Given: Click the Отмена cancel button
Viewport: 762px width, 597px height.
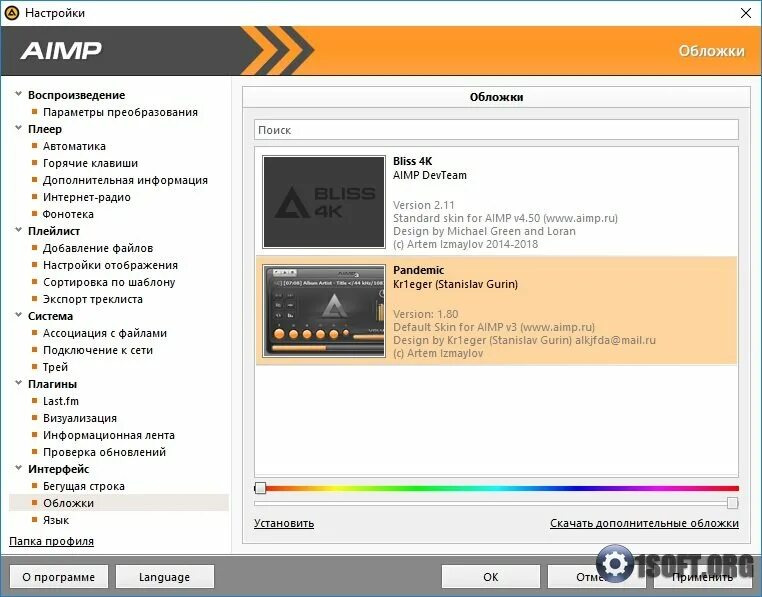Looking at the screenshot, I should pyautogui.click(x=597, y=577).
